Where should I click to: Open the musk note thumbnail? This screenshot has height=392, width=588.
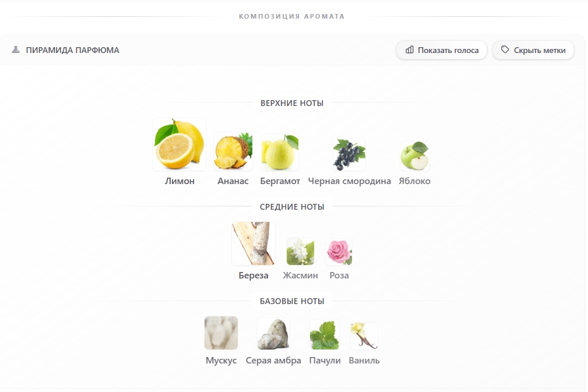221,333
